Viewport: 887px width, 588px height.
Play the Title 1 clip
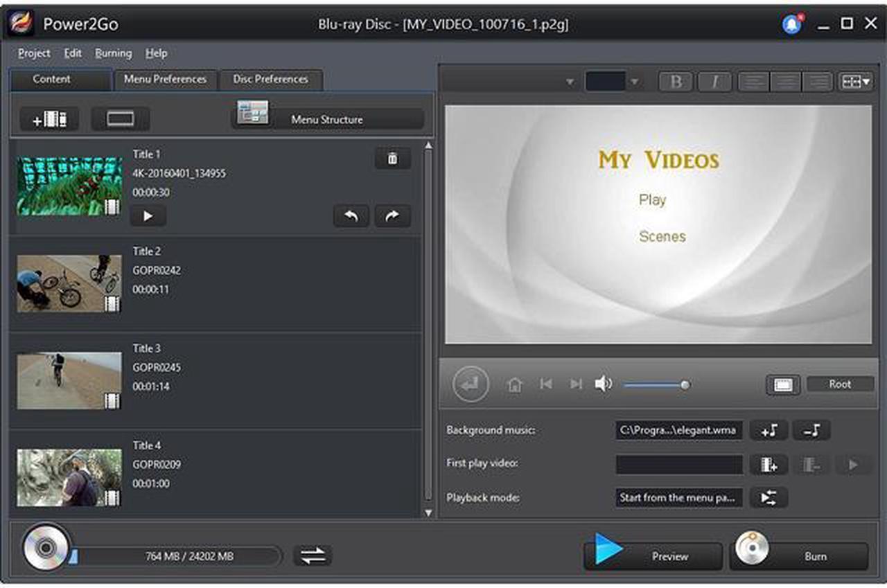[x=148, y=216]
